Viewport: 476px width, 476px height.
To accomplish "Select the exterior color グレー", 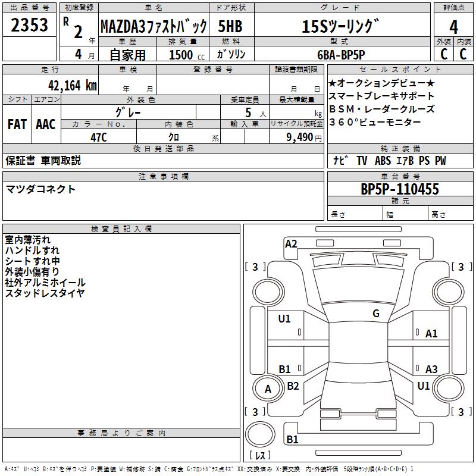I will [x=128, y=112].
